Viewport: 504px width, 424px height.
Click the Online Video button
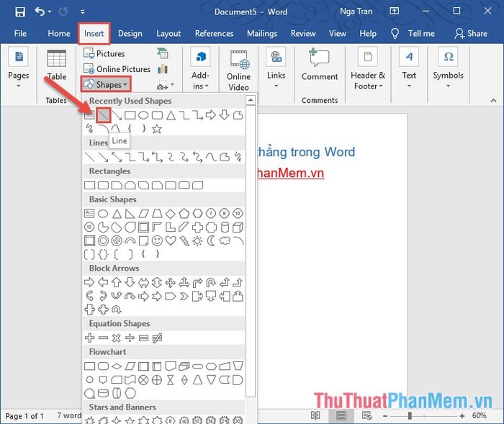238,70
